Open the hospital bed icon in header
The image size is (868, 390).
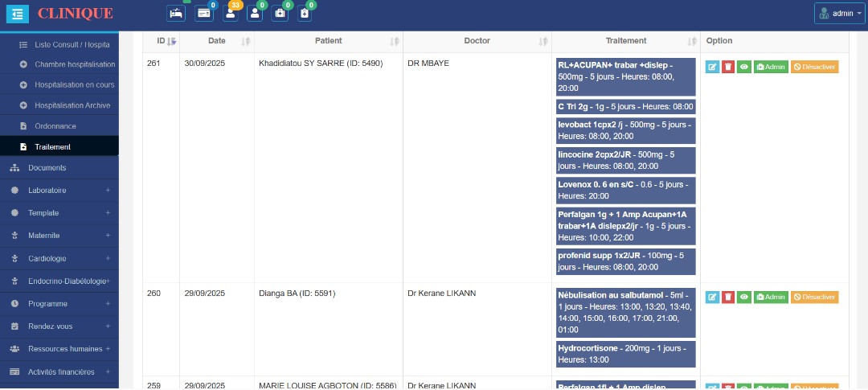(175, 13)
